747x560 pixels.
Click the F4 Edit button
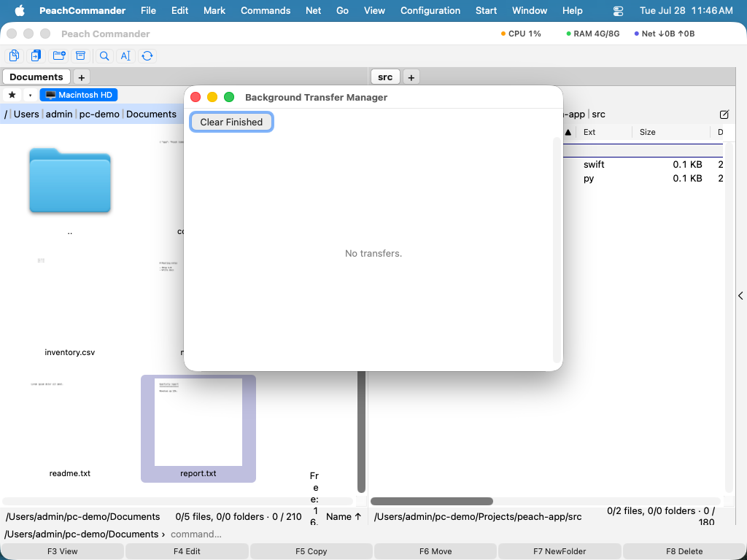point(187,551)
